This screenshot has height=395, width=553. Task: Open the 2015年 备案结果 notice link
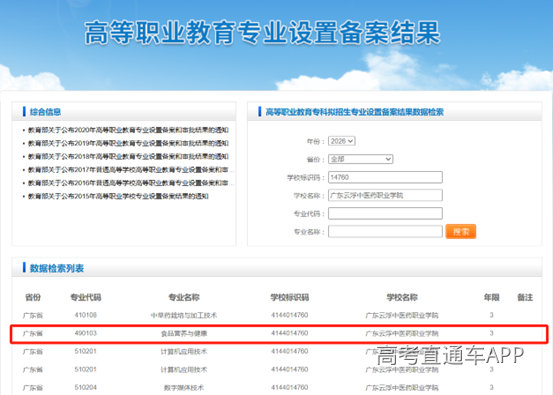tap(118, 196)
